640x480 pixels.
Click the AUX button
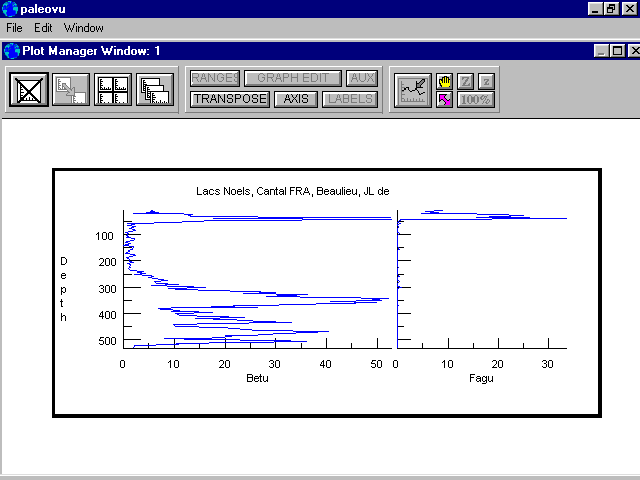point(362,78)
